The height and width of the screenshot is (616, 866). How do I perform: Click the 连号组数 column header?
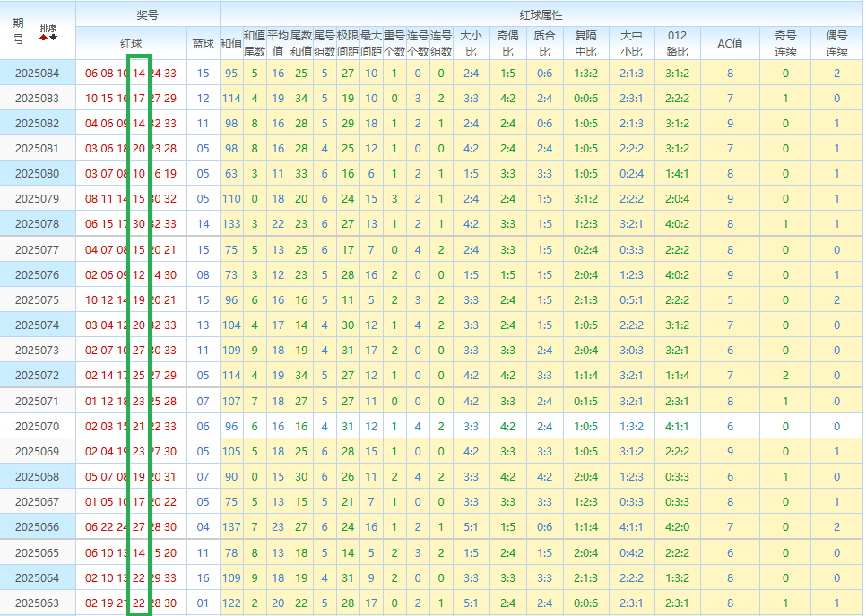tap(441, 44)
